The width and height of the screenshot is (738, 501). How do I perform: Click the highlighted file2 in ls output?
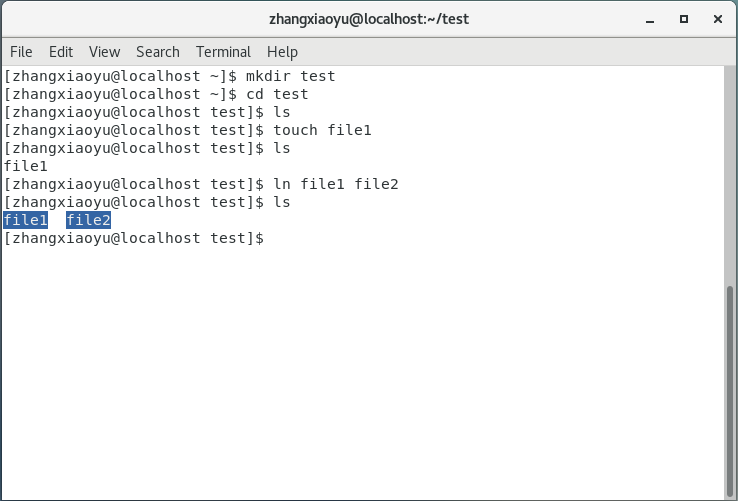click(88, 220)
